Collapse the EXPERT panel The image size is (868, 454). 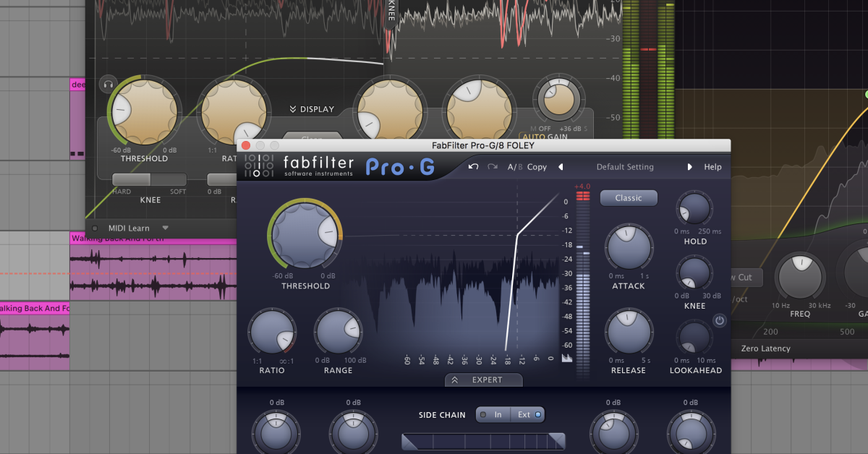coord(483,380)
